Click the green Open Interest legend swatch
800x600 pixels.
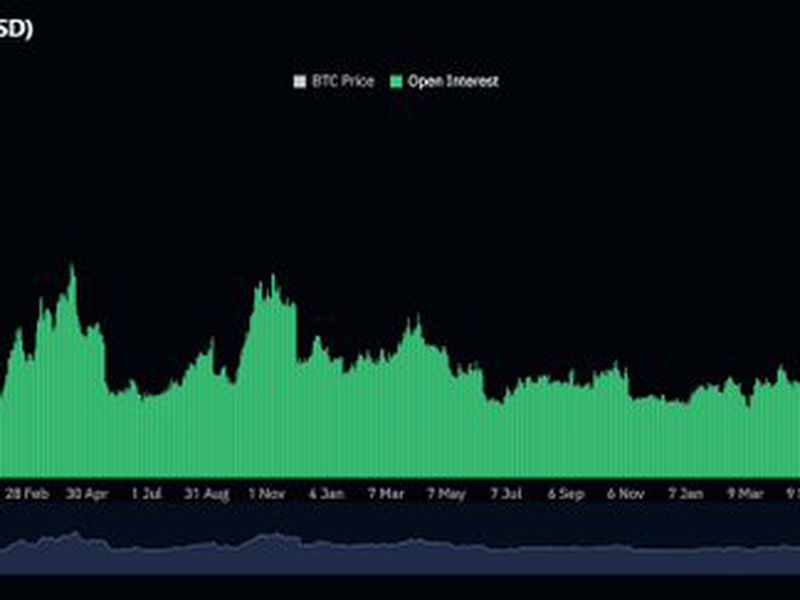click(x=395, y=82)
